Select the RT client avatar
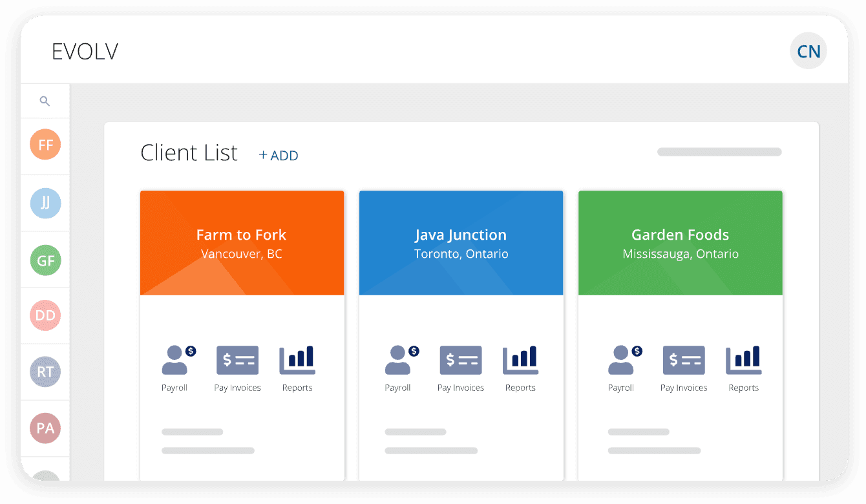This screenshot has width=866, height=504. pyautogui.click(x=45, y=372)
